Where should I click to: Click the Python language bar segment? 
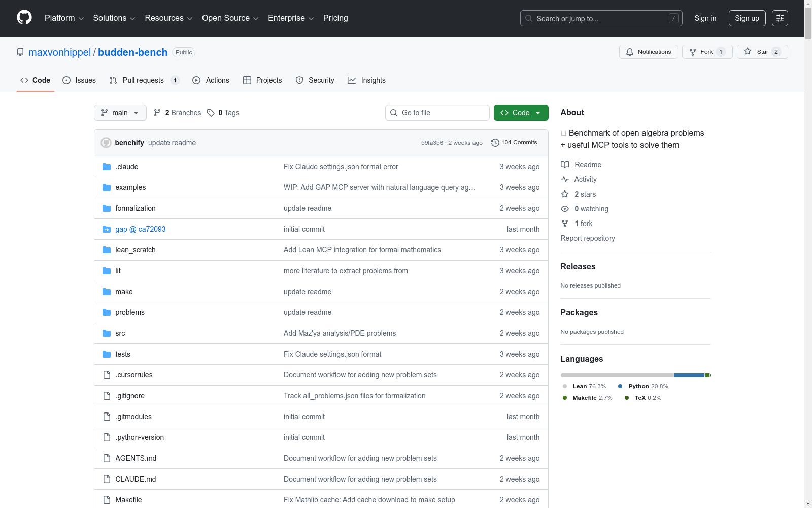coord(689,375)
